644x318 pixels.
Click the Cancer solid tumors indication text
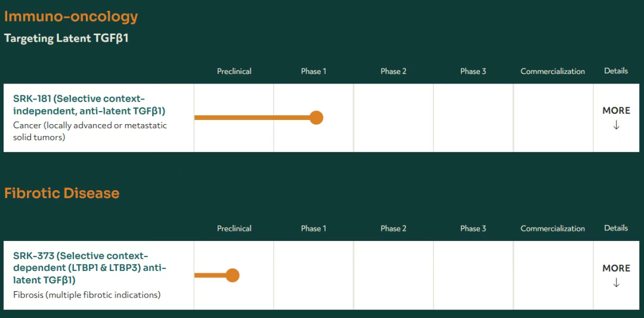90,131
